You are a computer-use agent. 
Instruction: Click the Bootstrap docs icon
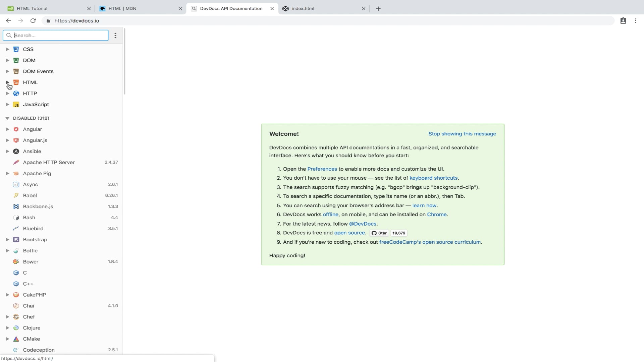click(x=16, y=240)
